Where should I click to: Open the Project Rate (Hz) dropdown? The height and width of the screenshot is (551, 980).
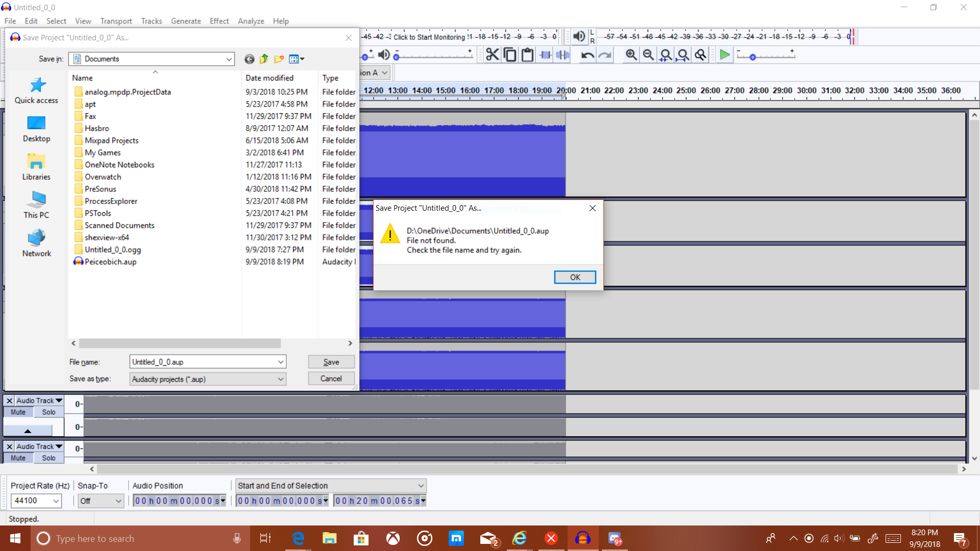click(x=56, y=501)
